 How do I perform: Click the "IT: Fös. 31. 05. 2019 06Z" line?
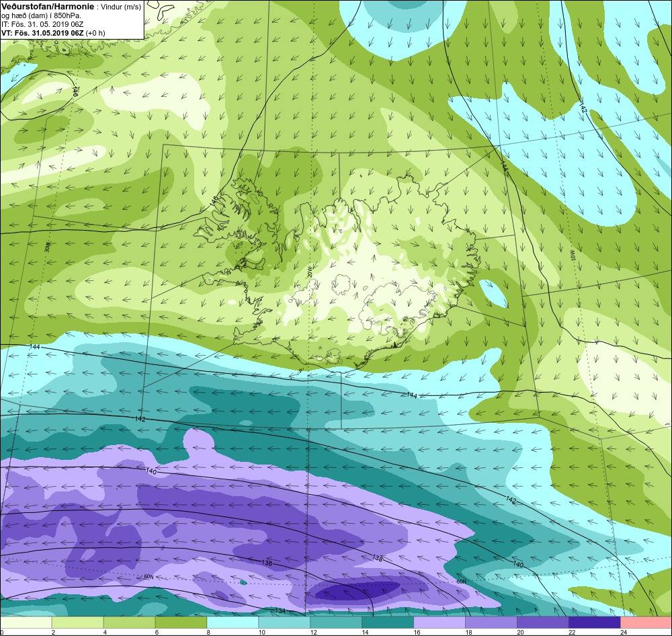[x=42, y=24]
